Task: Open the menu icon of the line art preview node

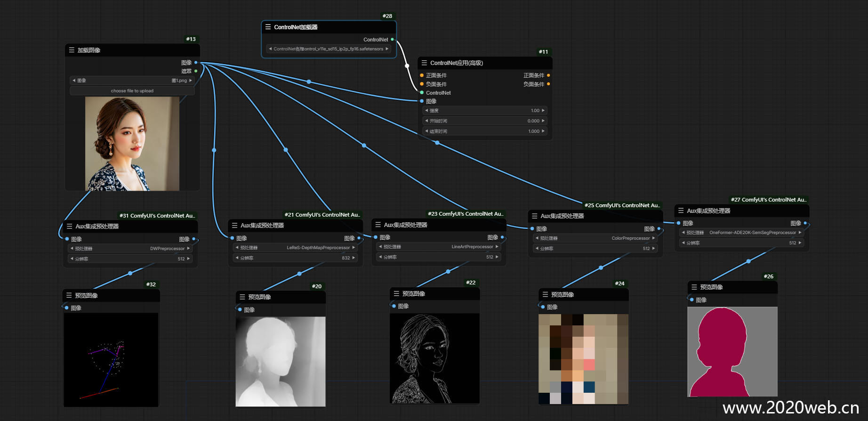Action: 396,293
